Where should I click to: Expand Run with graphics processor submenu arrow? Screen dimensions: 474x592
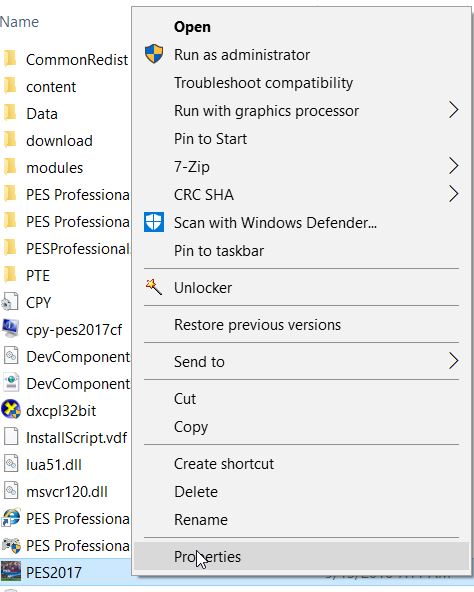pyautogui.click(x=453, y=110)
